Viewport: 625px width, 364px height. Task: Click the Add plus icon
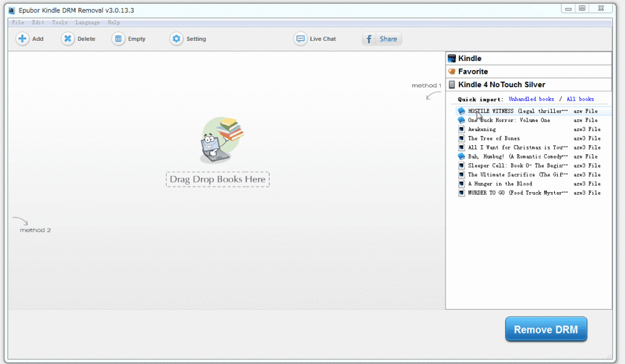click(23, 38)
